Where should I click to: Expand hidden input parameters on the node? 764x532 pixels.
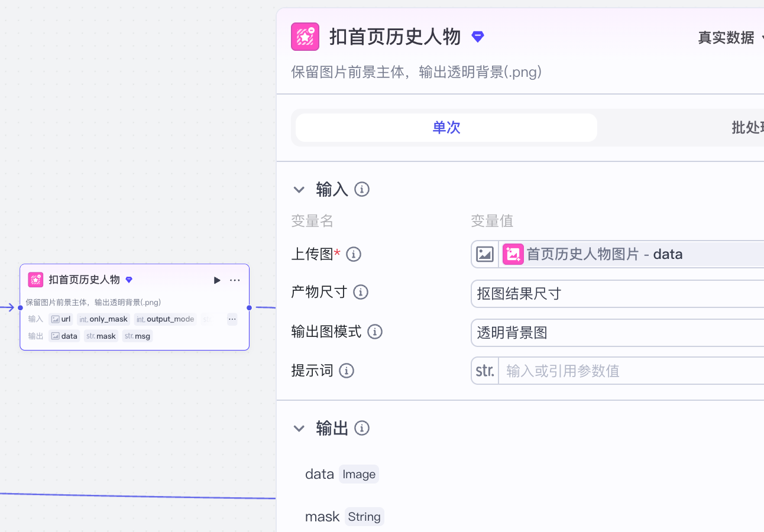point(232,319)
